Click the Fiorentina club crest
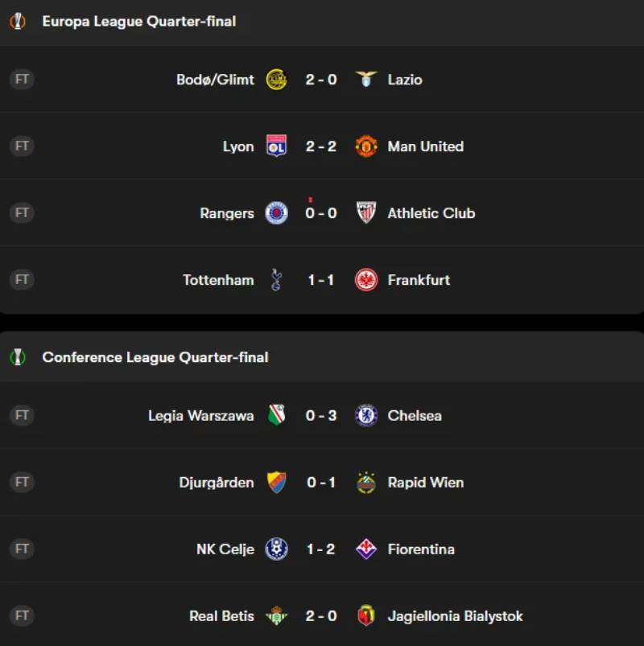 366,549
